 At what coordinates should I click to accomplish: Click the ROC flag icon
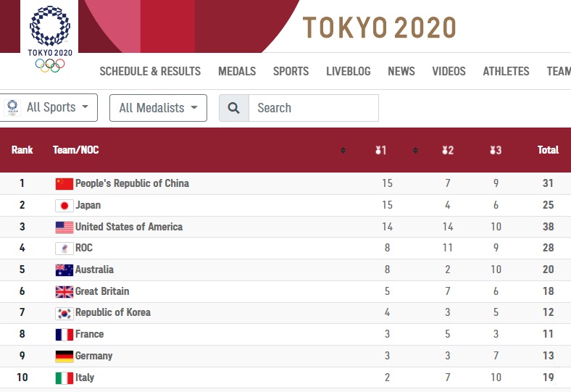point(64,249)
